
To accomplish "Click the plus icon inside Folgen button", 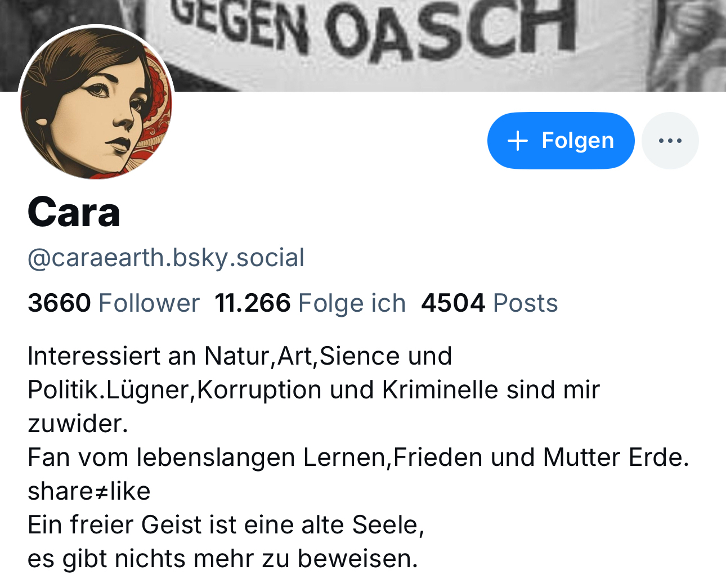I will (517, 141).
